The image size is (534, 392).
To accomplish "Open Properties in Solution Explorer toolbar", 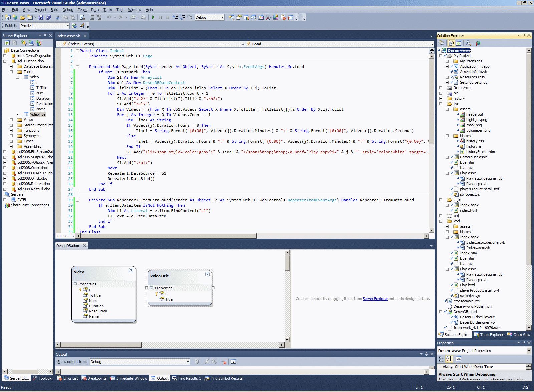I will click(x=442, y=43).
